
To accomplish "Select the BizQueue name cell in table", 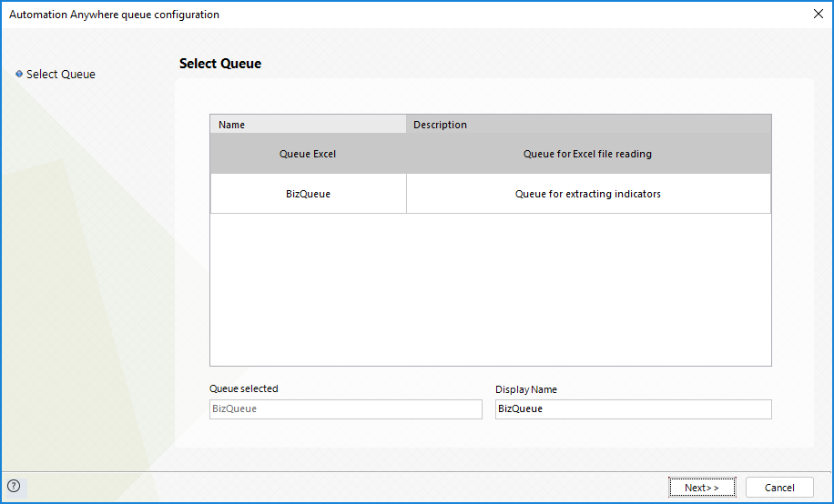I will (308, 194).
